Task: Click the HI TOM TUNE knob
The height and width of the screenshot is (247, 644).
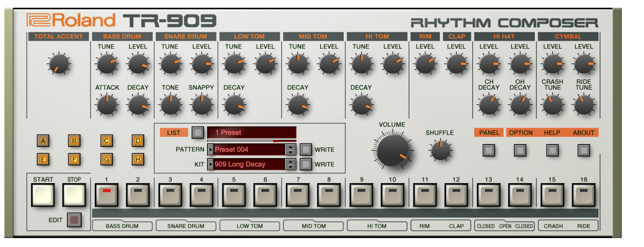Action: tap(361, 64)
